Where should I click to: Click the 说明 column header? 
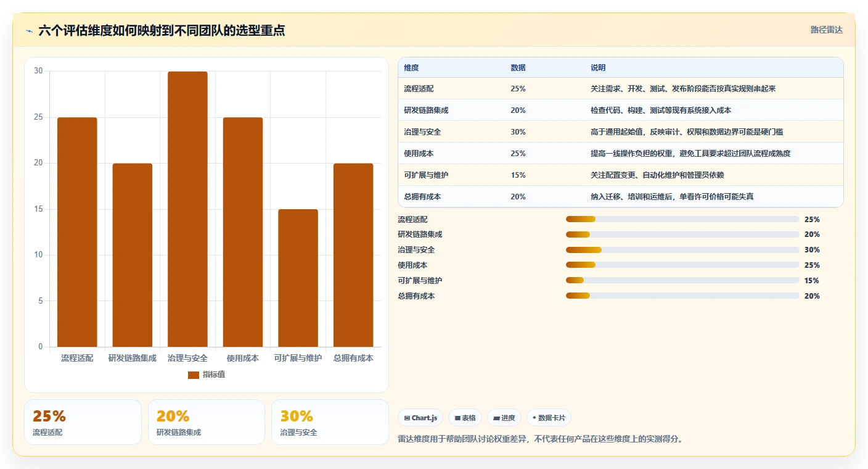tap(598, 68)
